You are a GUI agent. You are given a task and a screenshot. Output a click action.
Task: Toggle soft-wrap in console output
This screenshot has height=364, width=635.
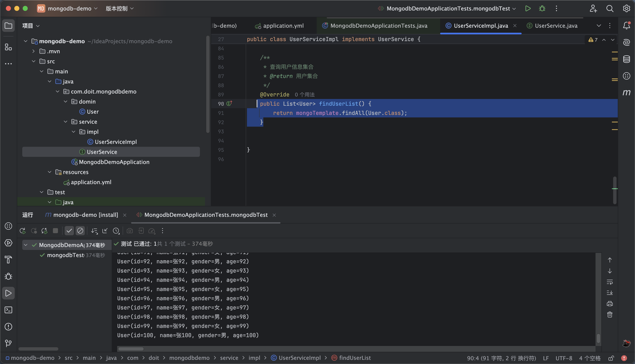tap(609, 282)
